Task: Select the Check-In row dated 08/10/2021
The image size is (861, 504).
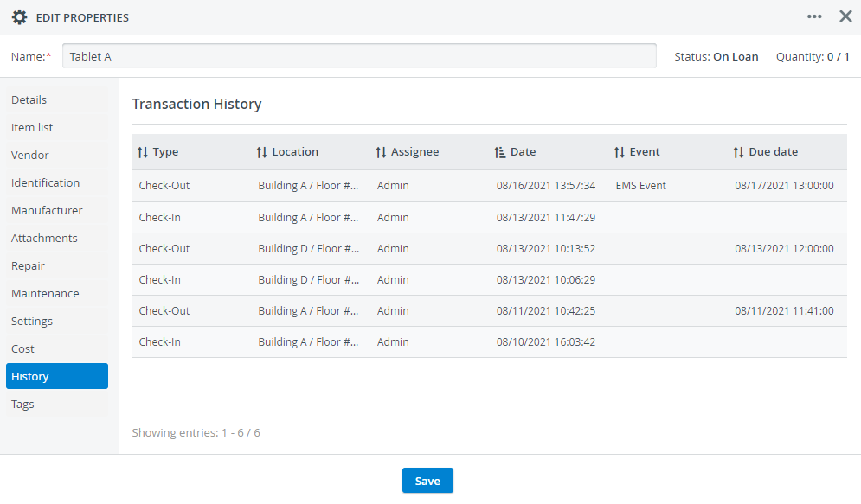Action: pyautogui.click(x=489, y=342)
